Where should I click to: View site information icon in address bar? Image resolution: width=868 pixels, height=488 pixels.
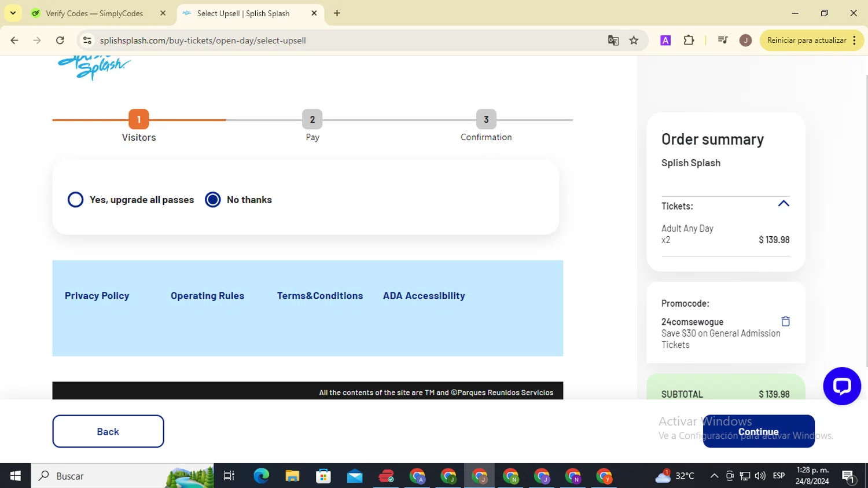(x=87, y=41)
